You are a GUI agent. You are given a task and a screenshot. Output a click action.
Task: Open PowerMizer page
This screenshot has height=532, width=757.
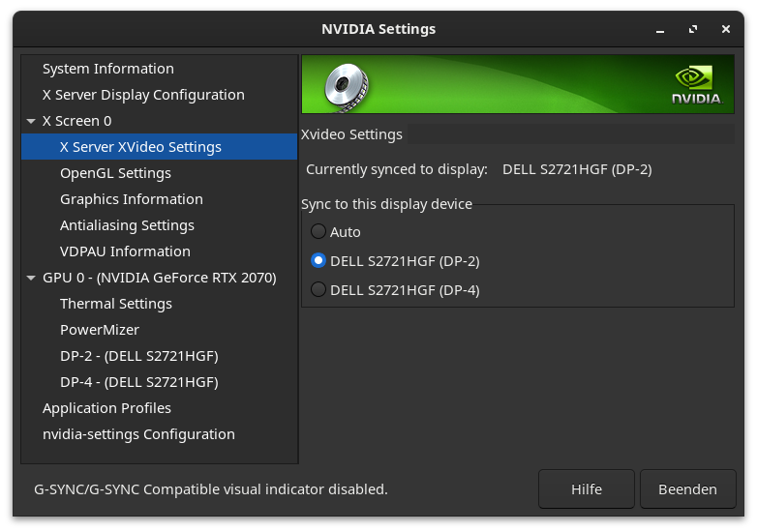160,330
